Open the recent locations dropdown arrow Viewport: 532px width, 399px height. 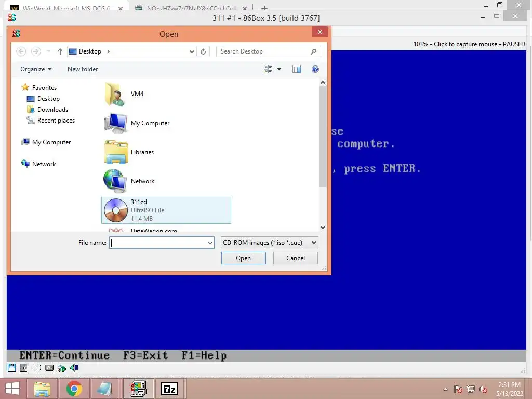coord(48,51)
